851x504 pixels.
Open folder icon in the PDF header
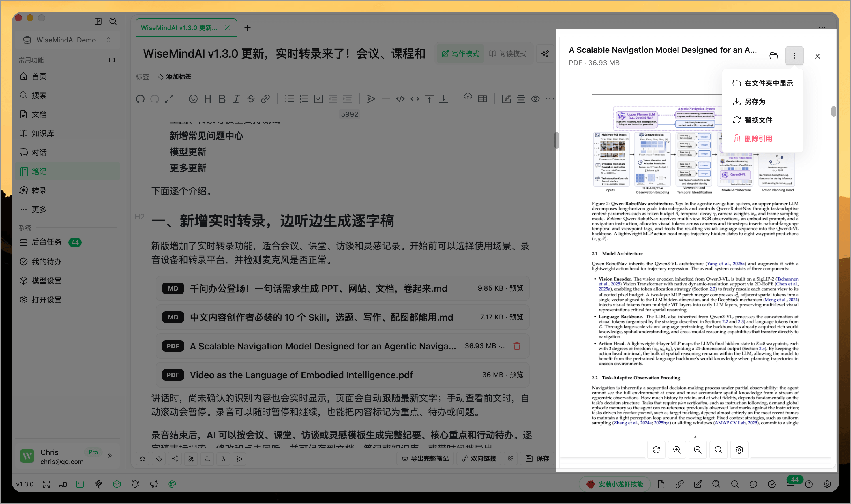point(773,56)
